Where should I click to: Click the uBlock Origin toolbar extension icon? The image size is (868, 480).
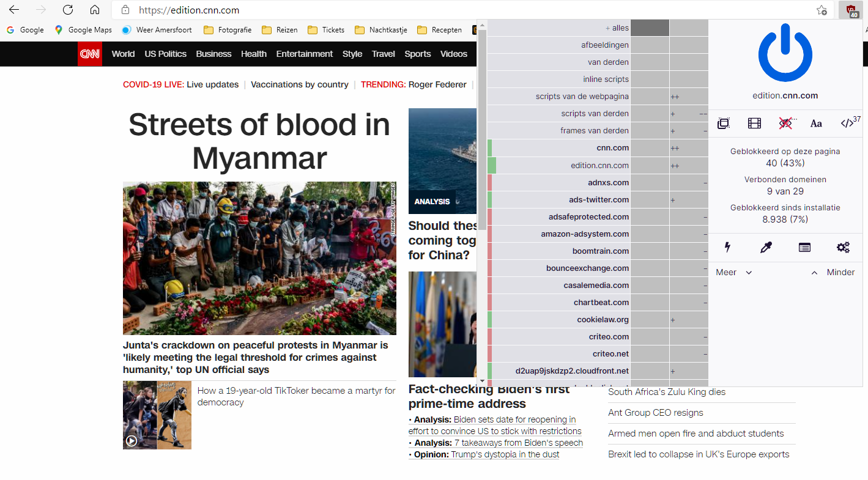pos(851,10)
